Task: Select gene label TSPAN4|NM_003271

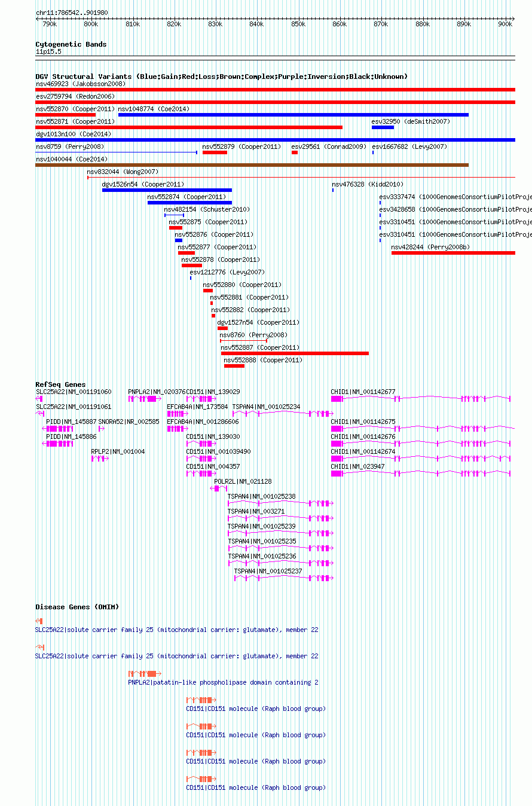Action: (256, 511)
